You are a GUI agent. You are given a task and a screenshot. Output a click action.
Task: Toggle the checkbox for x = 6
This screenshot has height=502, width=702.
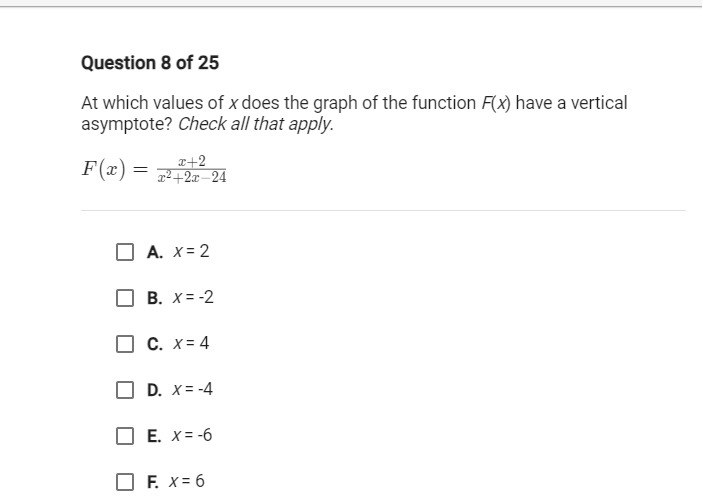coord(124,482)
